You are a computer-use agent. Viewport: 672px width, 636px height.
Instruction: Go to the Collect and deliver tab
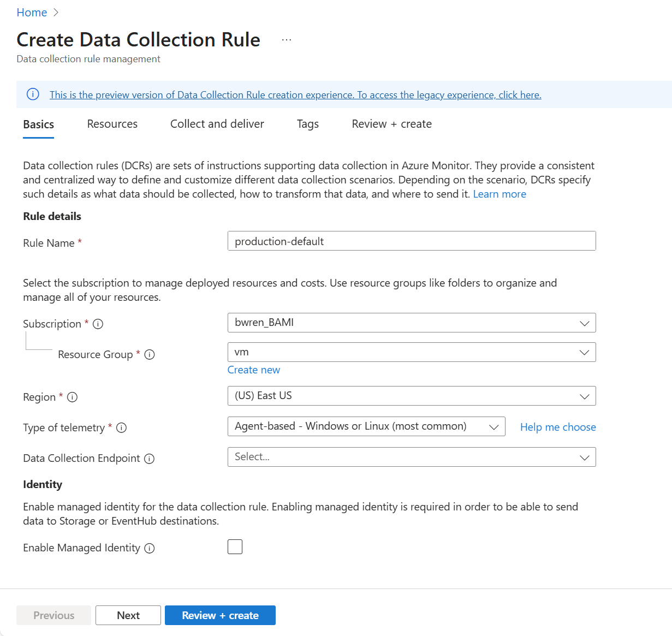[x=217, y=124]
